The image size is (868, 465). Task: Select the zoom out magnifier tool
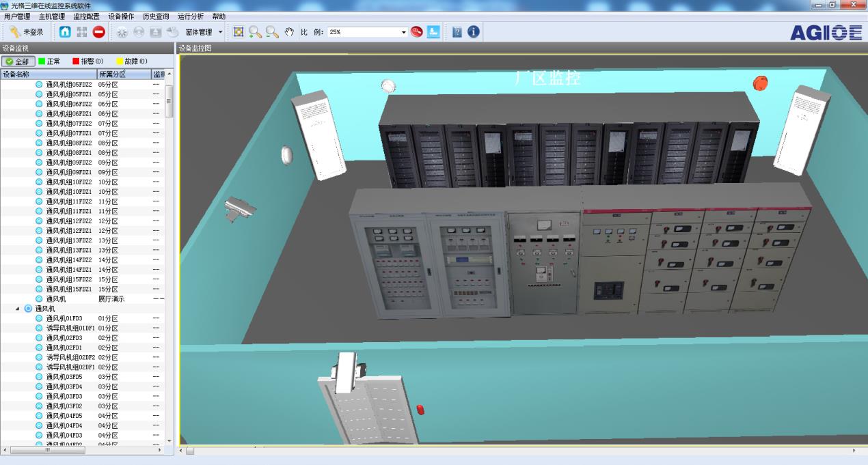tap(272, 32)
